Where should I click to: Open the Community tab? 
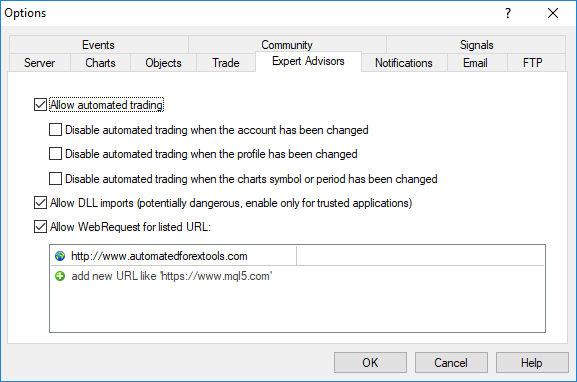click(x=287, y=45)
